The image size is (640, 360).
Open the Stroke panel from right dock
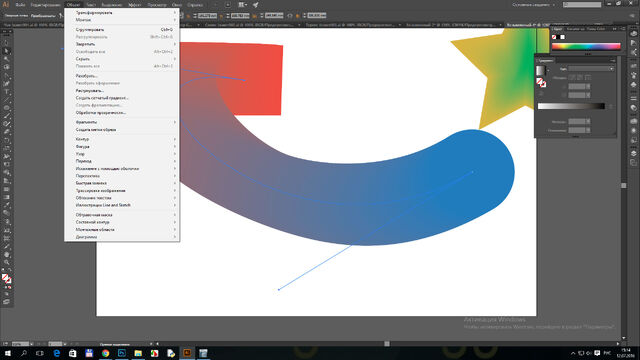pos(633,99)
